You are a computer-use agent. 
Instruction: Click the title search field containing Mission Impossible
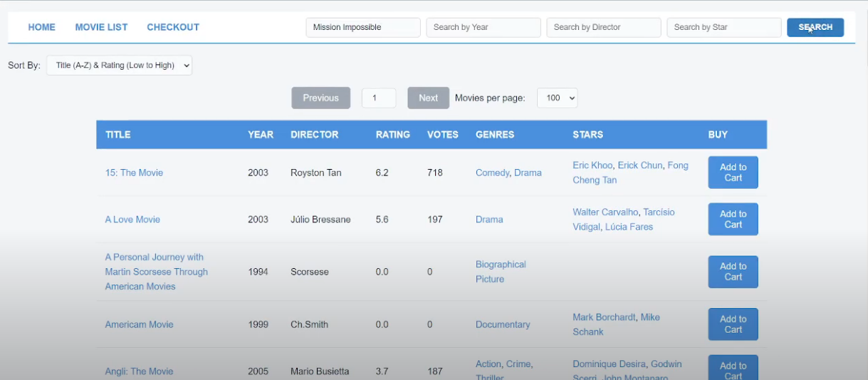[363, 27]
